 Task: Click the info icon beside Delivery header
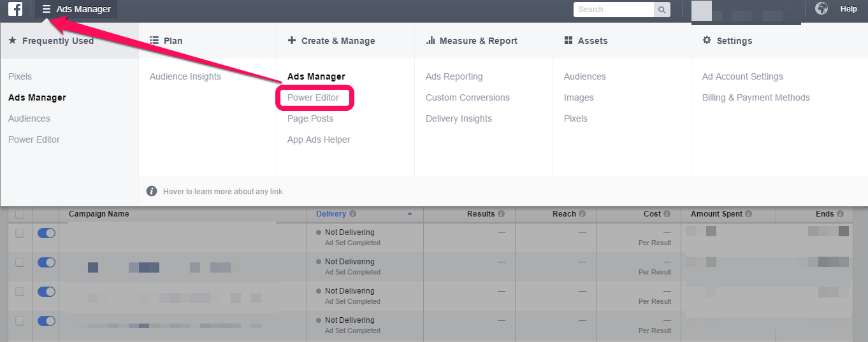pos(352,214)
